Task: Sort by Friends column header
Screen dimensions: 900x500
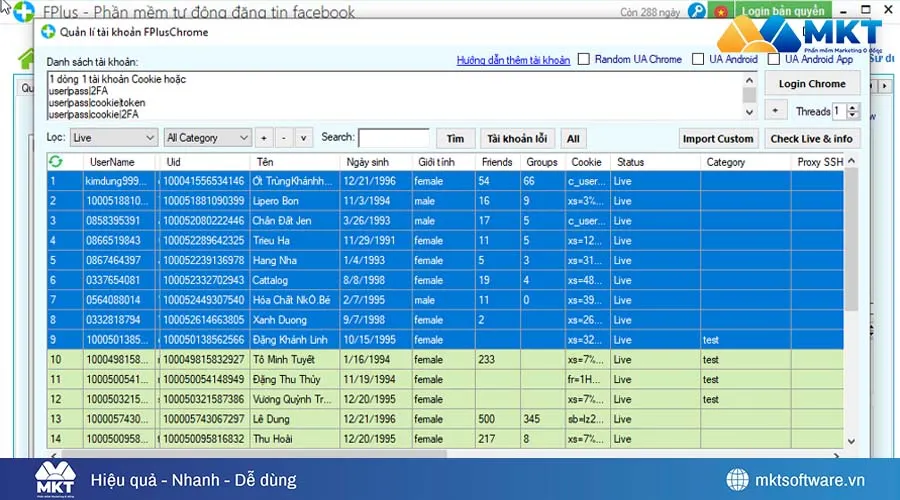Action: point(497,162)
